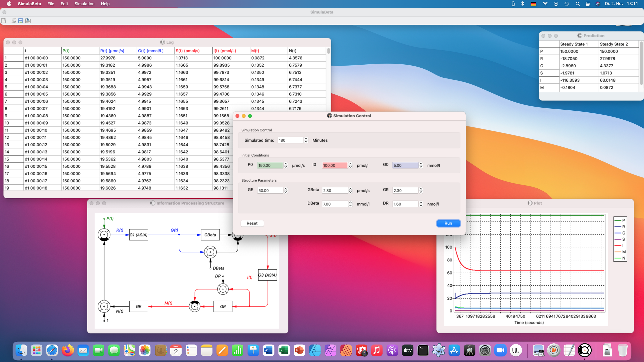Click the DBeta parameter field

pos(335,204)
